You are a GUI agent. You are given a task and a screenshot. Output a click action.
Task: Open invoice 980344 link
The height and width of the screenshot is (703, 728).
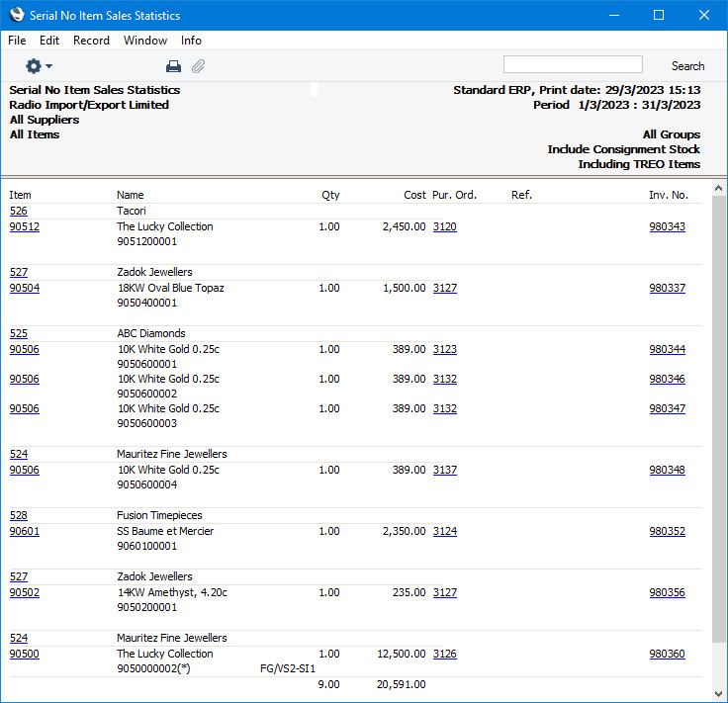(668, 349)
